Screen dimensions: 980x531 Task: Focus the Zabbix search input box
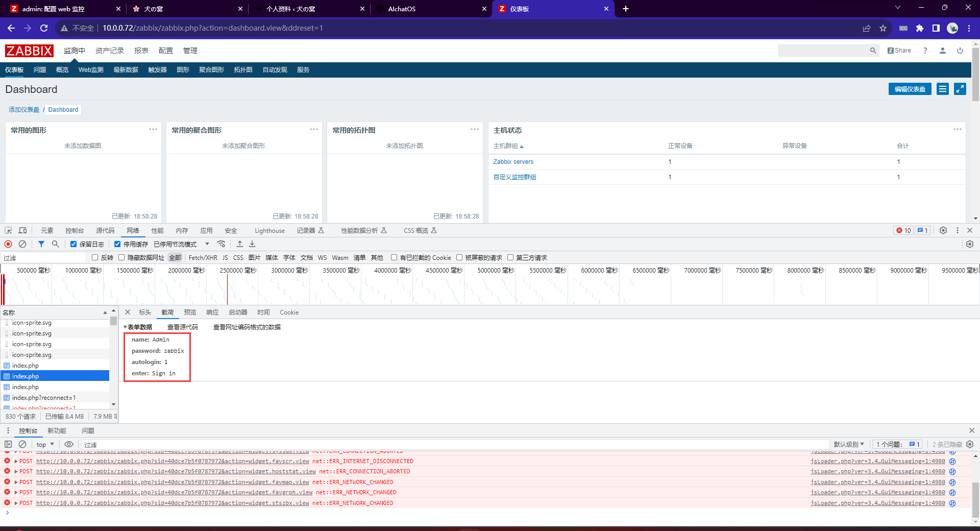[823, 51]
